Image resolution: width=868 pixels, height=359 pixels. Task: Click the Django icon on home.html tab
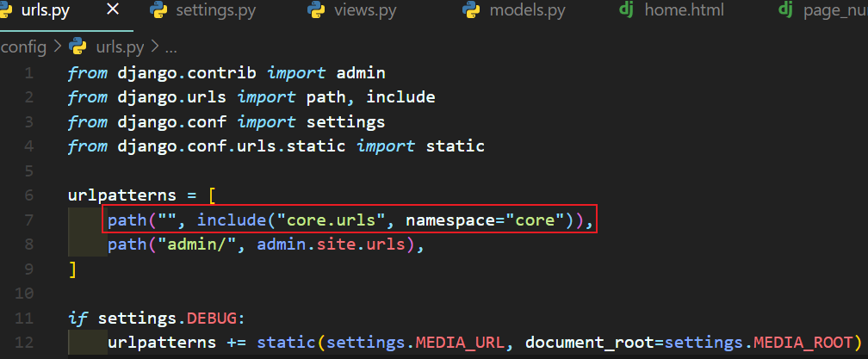click(626, 10)
